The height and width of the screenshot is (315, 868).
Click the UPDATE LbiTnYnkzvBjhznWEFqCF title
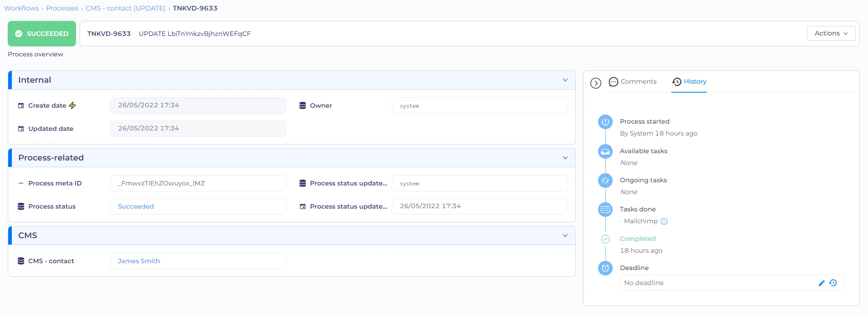pos(195,34)
